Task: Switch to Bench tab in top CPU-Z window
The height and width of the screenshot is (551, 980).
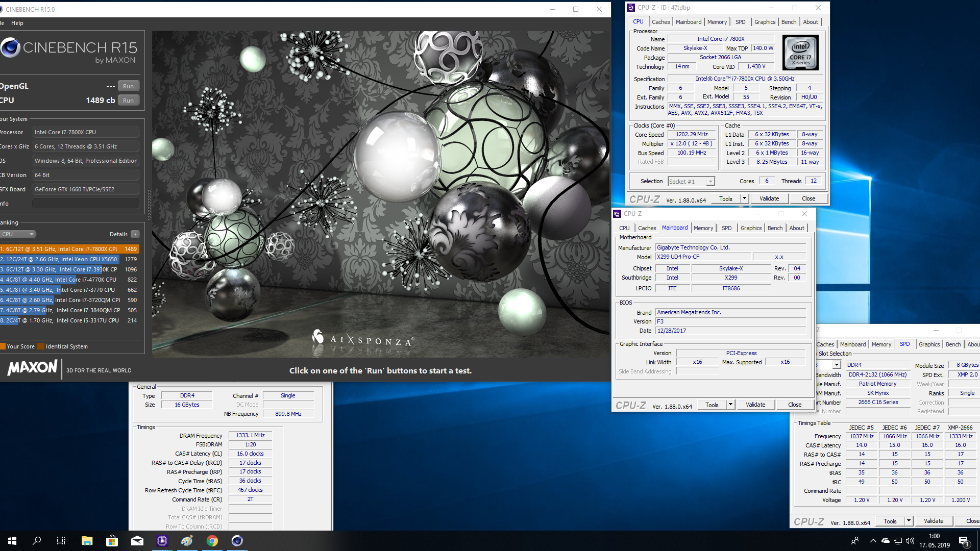Action: pos(789,22)
